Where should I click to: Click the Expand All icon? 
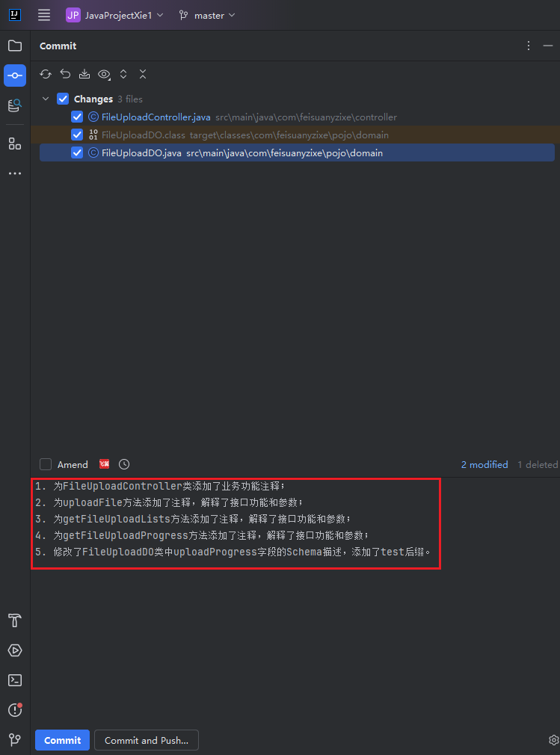coord(123,74)
